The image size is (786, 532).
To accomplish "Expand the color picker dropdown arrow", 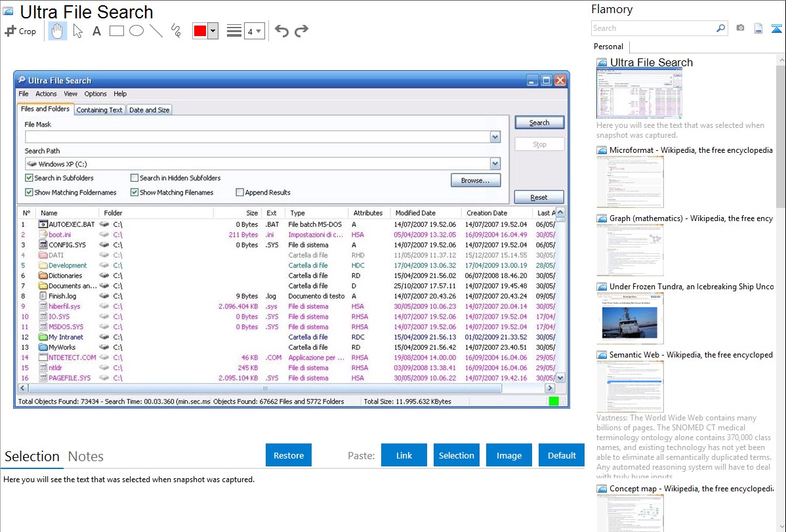I will pos(213,31).
